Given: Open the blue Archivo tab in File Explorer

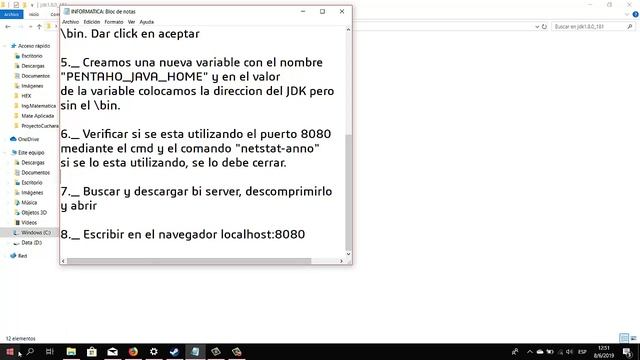Looking at the screenshot, I should click(x=11, y=14).
